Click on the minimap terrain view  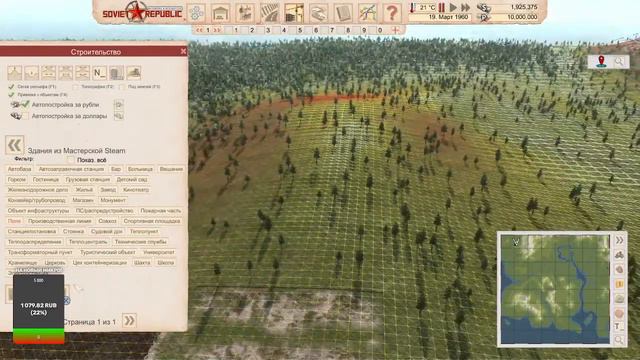click(x=555, y=289)
